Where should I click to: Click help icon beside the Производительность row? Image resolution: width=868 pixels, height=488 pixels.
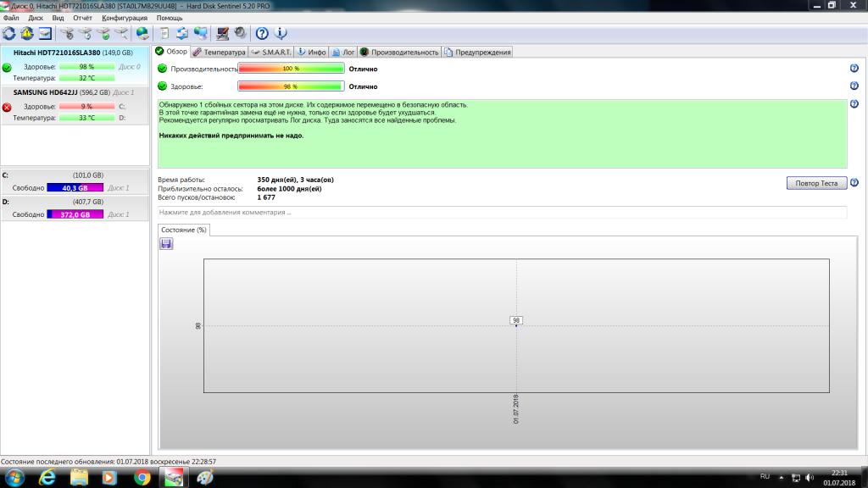pos(854,69)
